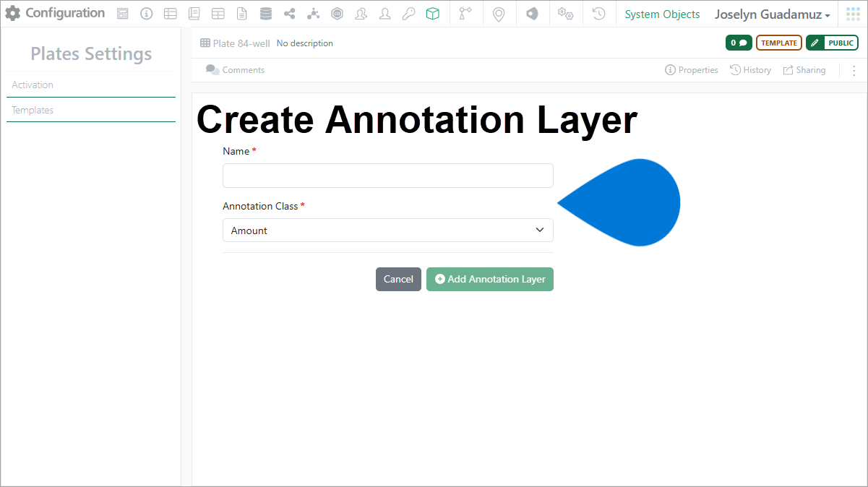The height and width of the screenshot is (487, 868).
Task: Click the Add Annotation Layer button
Action: click(490, 279)
